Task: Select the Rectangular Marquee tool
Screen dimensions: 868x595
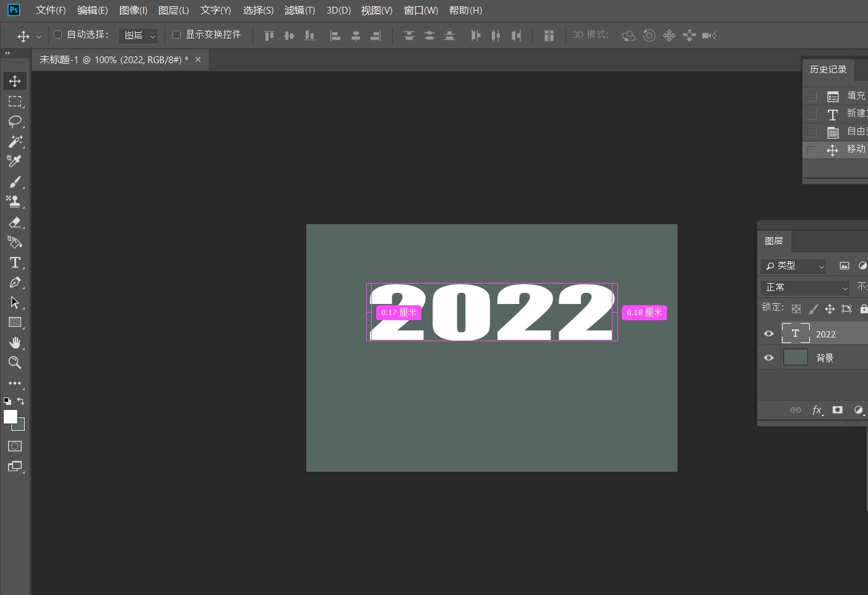Action: tap(15, 102)
